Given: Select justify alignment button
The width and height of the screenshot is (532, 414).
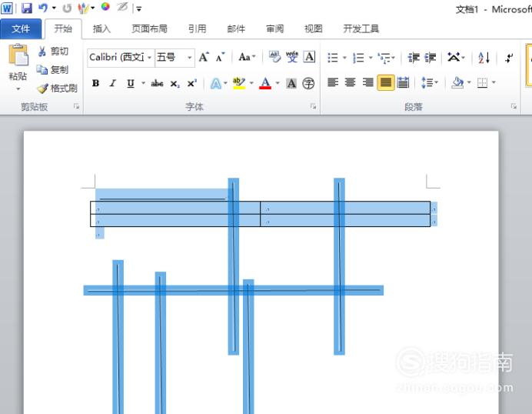Looking at the screenshot, I should pos(386,82).
